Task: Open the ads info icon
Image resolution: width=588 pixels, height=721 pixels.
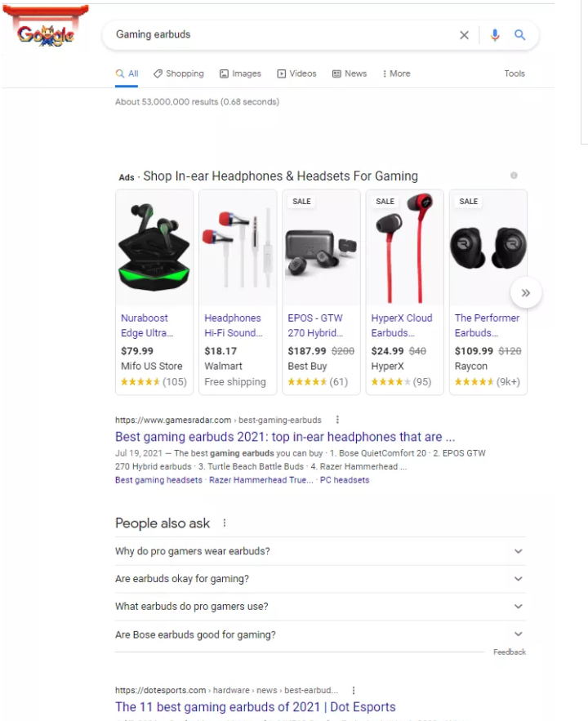Action: click(x=514, y=176)
